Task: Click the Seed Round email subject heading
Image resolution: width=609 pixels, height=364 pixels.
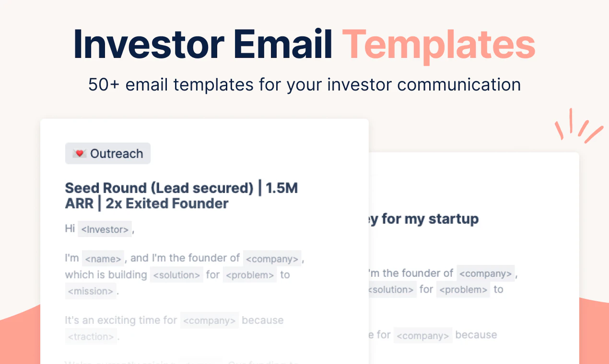Action: click(181, 195)
